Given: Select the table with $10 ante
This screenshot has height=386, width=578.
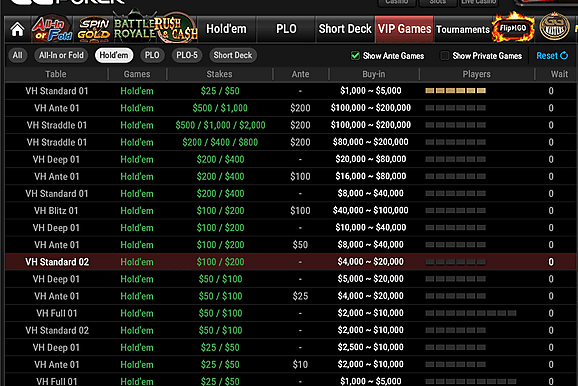Looking at the screenshot, I should pyautogui.click(x=290, y=364).
